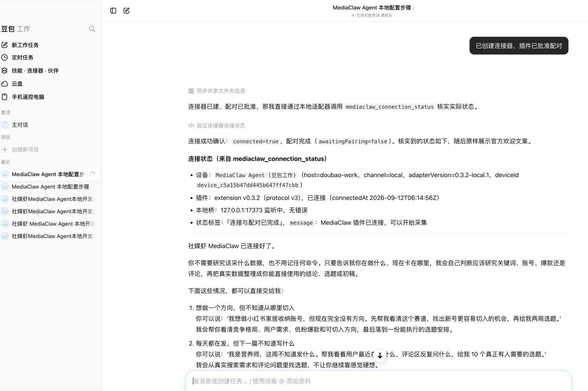Click the clock icon beside 定时任务
The width and height of the screenshot is (588, 391).
5,57
